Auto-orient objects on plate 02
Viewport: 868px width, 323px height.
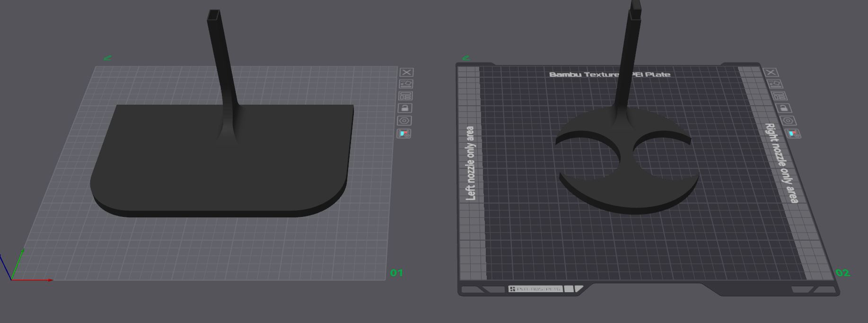pyautogui.click(x=774, y=84)
